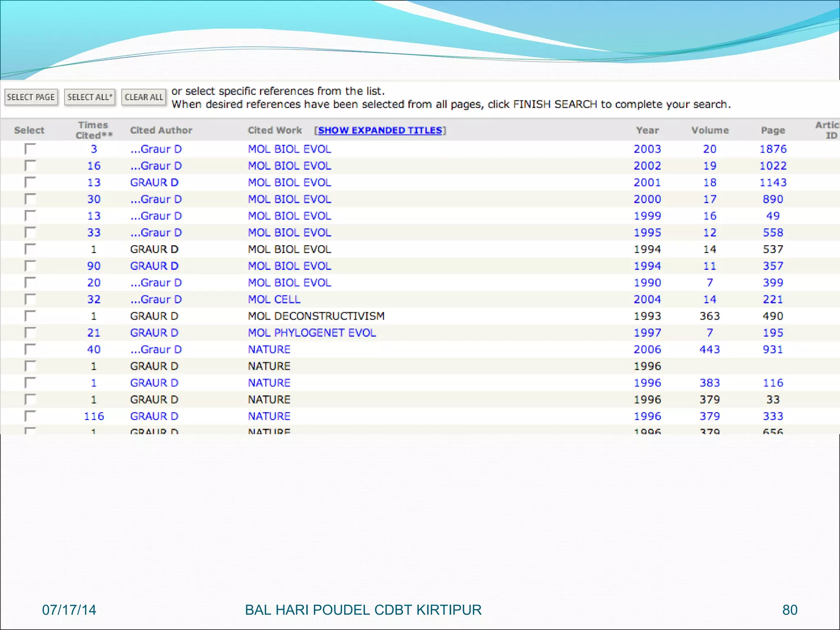
Task: Tick the checkbox for MOL CELL 2004
Action: (30, 299)
